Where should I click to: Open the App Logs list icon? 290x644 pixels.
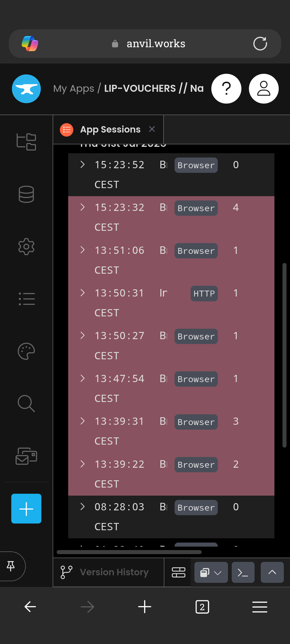point(26,299)
